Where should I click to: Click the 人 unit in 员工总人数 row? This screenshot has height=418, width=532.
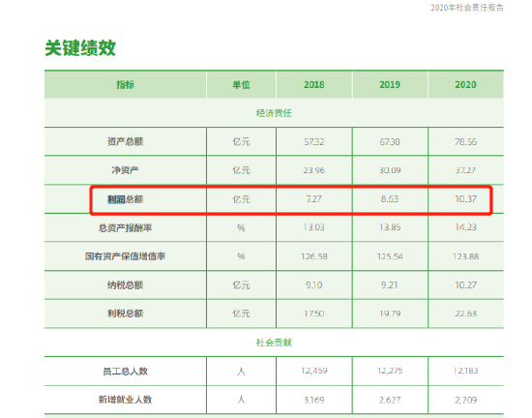[x=241, y=372]
